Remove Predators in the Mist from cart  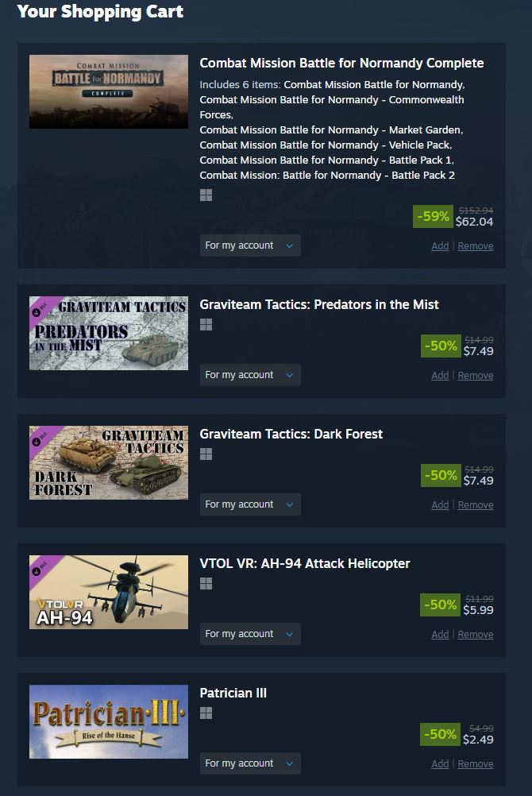[476, 376]
